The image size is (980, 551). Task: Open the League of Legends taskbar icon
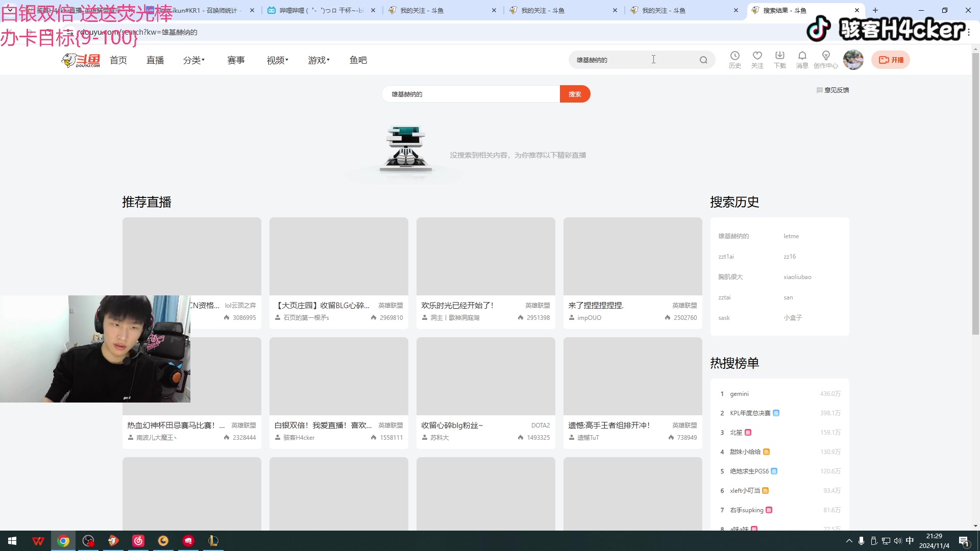coord(213,541)
